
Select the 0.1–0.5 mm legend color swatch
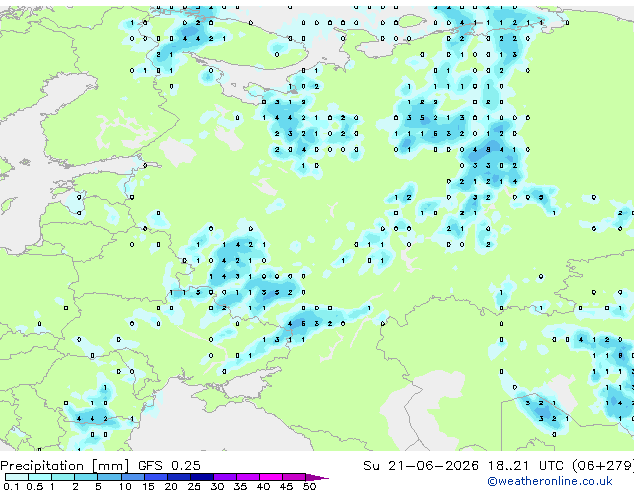(x=17, y=477)
